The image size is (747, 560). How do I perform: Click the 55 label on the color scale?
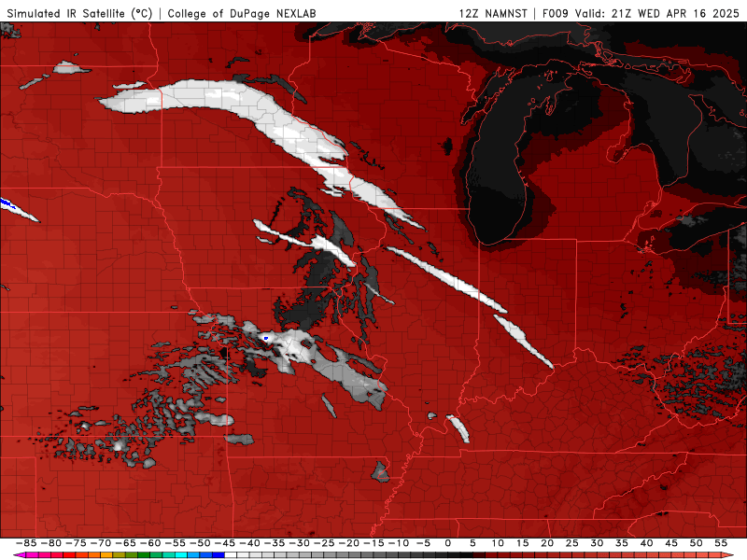tap(721, 543)
